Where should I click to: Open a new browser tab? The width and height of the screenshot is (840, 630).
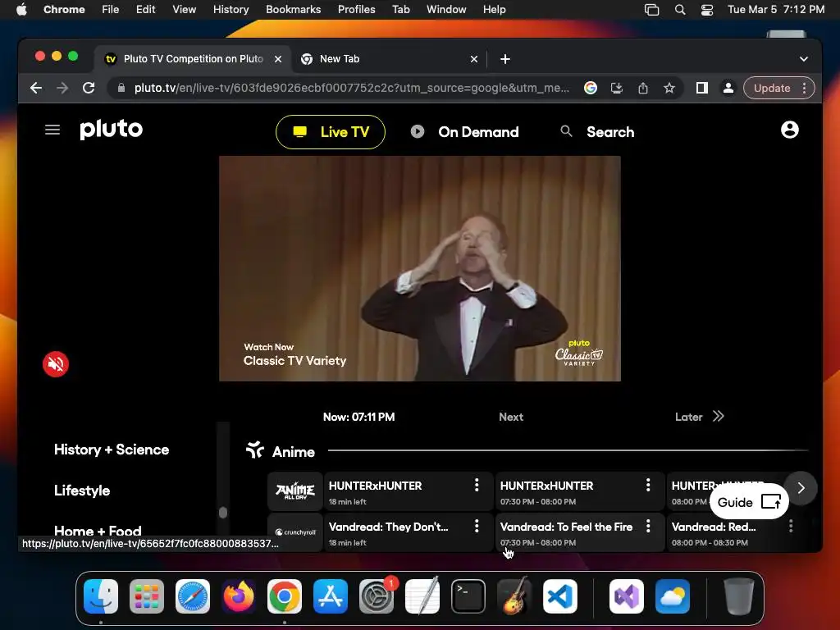coord(505,59)
